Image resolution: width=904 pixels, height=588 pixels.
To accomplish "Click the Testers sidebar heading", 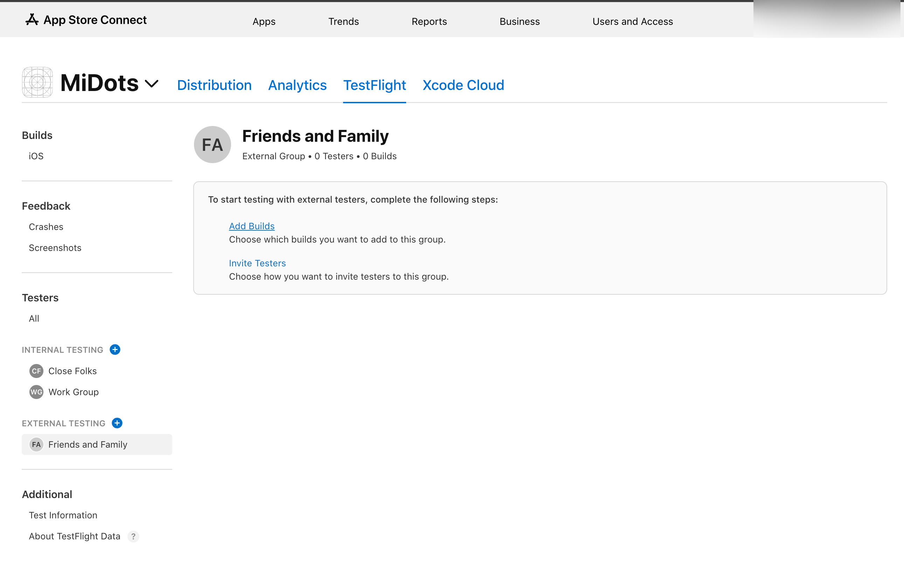I will [x=40, y=297].
